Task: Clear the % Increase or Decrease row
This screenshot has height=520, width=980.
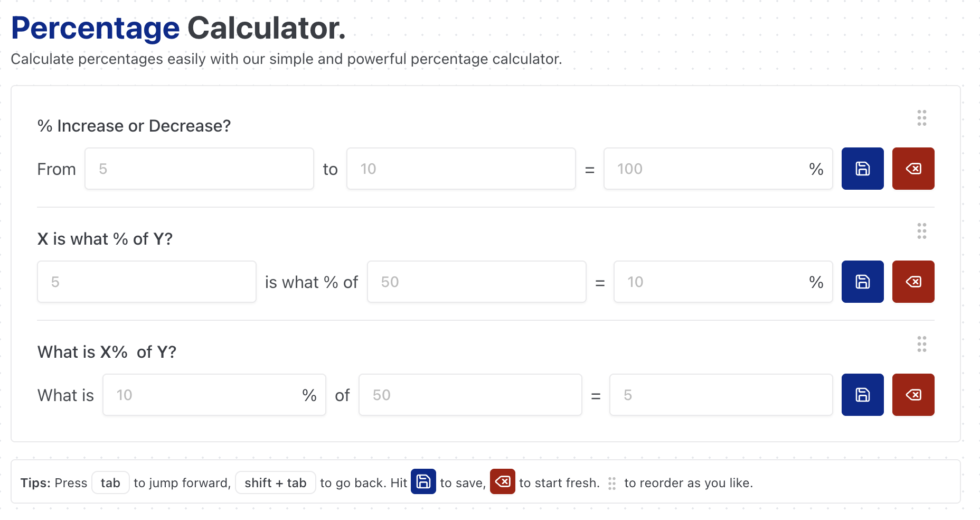Action: point(913,169)
